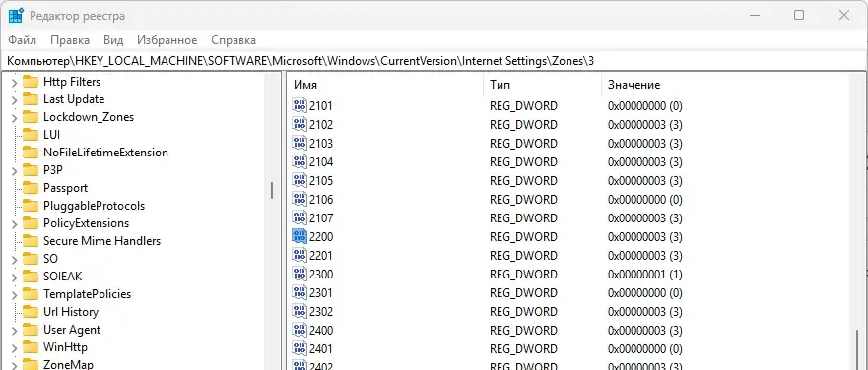Click the tree pane vertical scrollbar thumb
Viewport: 868px width, 370px height.
coord(272,191)
